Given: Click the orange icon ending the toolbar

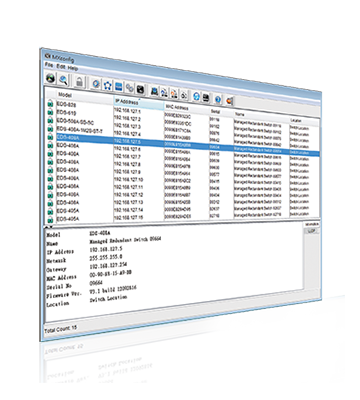Looking at the screenshot, I should (x=229, y=100).
